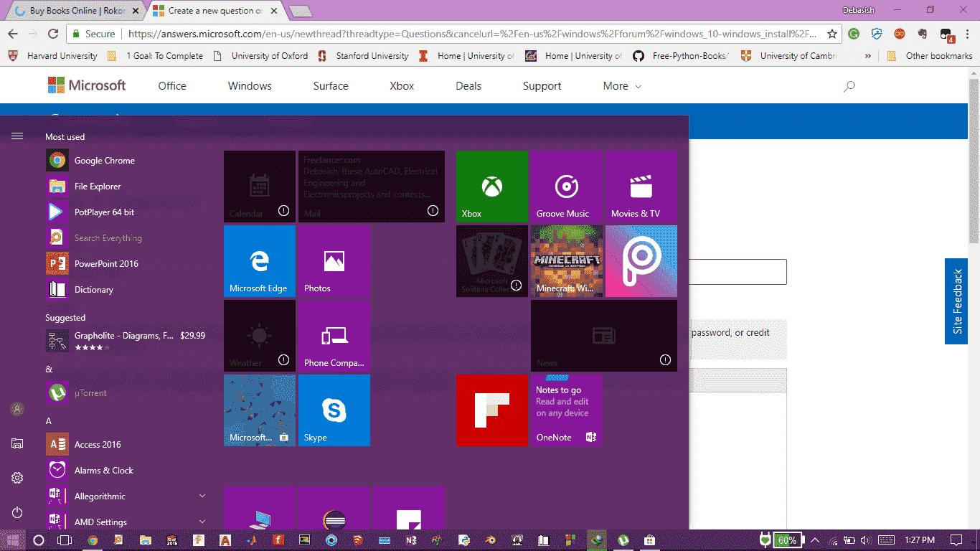Go back in Chrome
980x551 pixels.
[x=13, y=34]
